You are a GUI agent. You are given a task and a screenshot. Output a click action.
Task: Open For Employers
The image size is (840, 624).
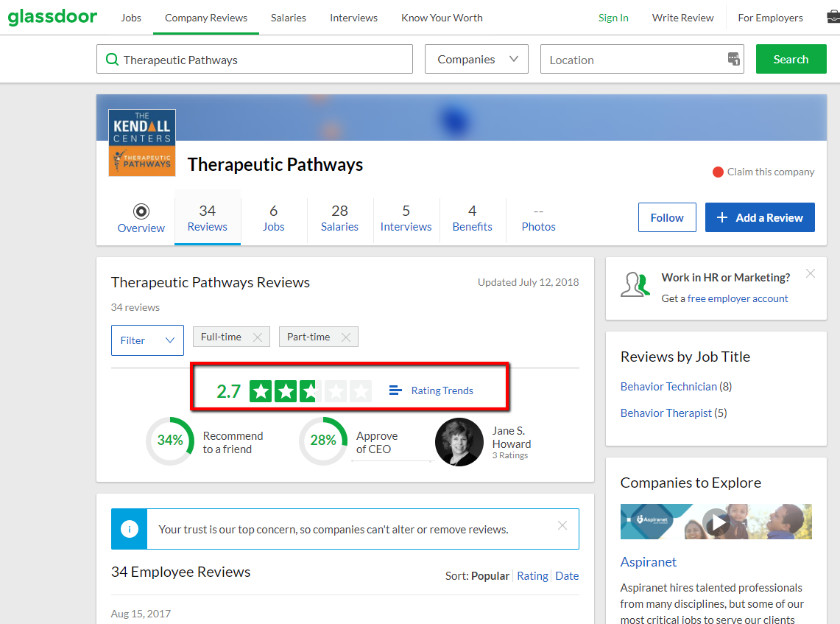tap(770, 18)
